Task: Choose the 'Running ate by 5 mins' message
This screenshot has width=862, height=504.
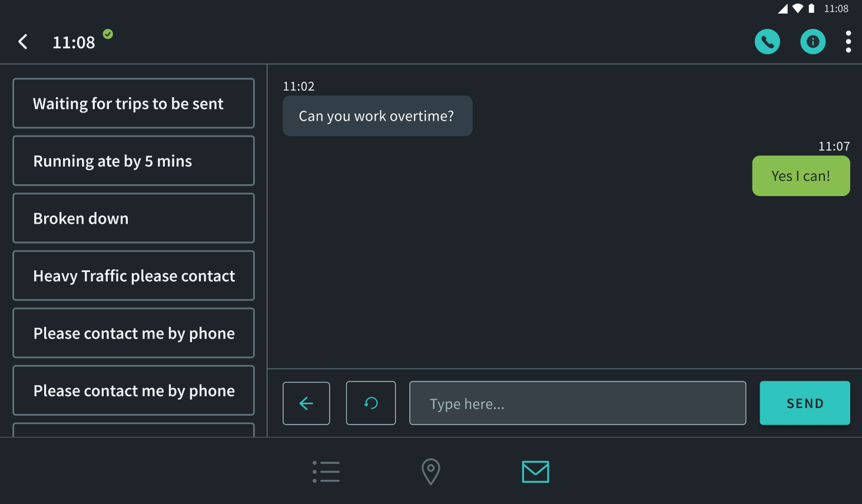Action: [133, 161]
